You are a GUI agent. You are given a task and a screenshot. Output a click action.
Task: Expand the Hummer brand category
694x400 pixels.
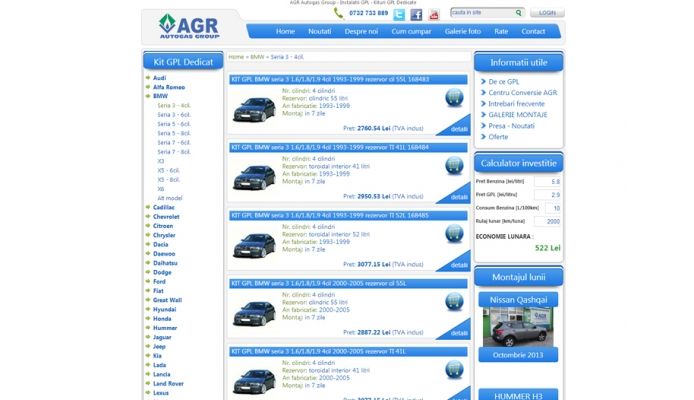(x=165, y=328)
